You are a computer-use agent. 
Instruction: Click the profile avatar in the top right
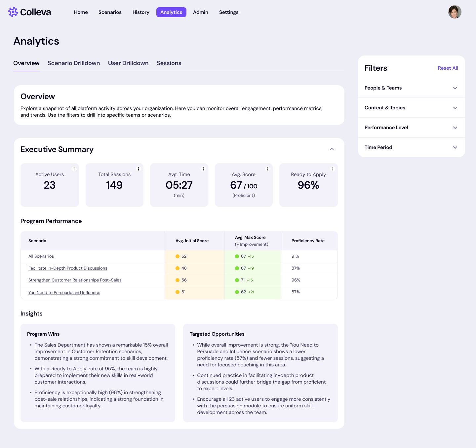tap(455, 12)
